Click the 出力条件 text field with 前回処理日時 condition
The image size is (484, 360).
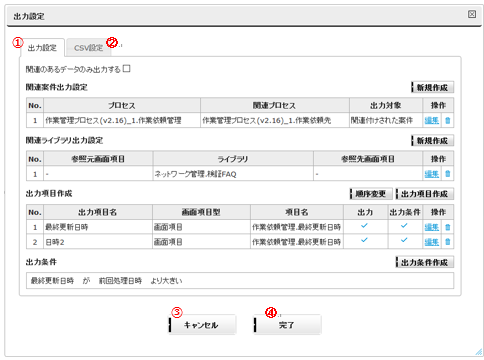(x=240, y=281)
